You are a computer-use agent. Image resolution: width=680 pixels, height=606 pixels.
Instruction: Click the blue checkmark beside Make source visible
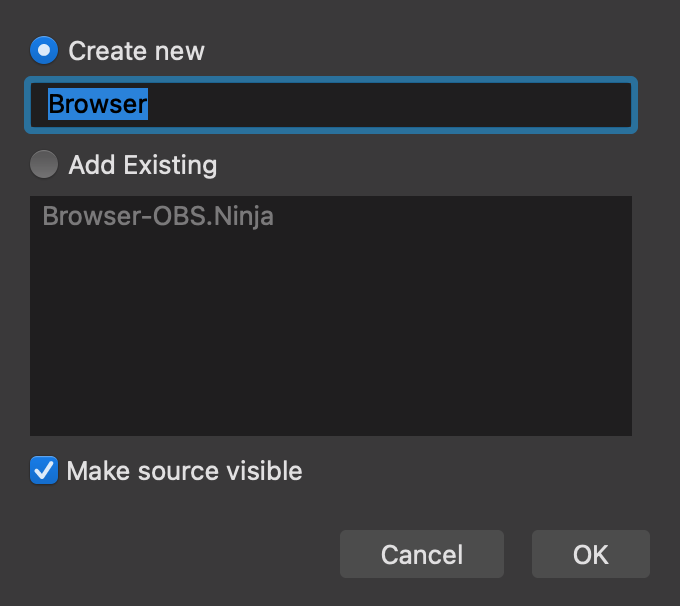tap(44, 470)
